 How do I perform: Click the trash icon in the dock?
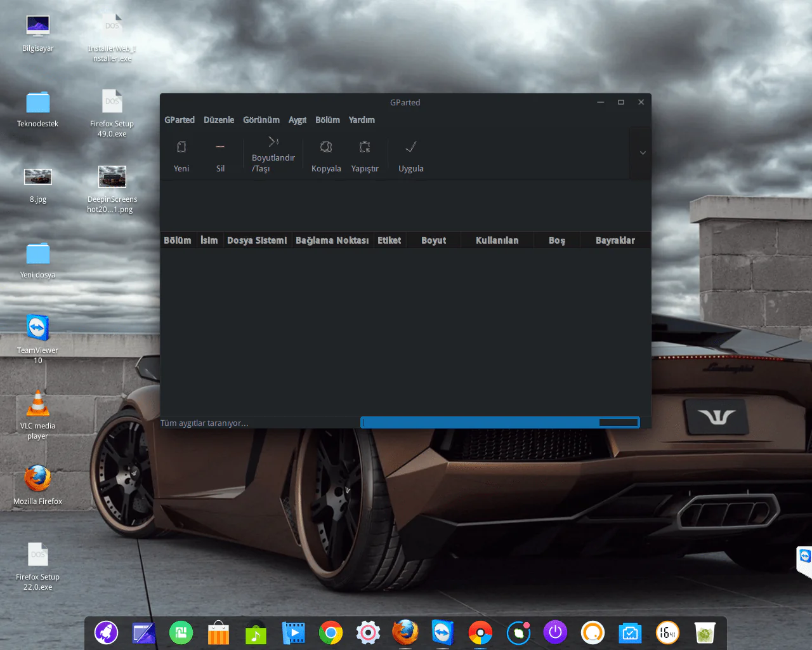point(704,632)
